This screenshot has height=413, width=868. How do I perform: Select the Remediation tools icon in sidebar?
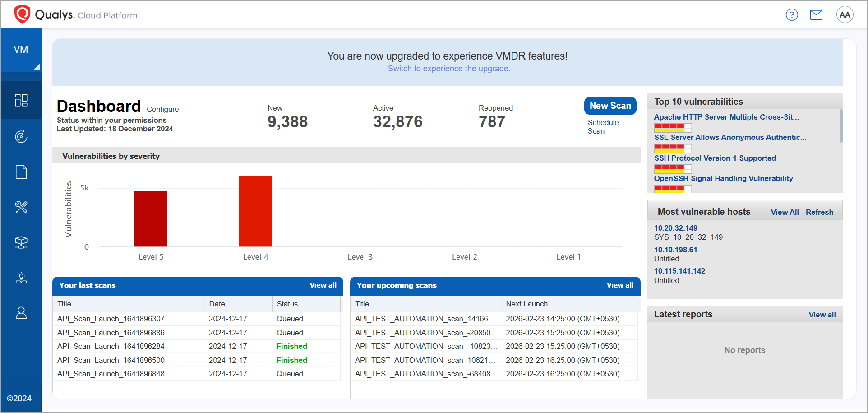point(21,207)
